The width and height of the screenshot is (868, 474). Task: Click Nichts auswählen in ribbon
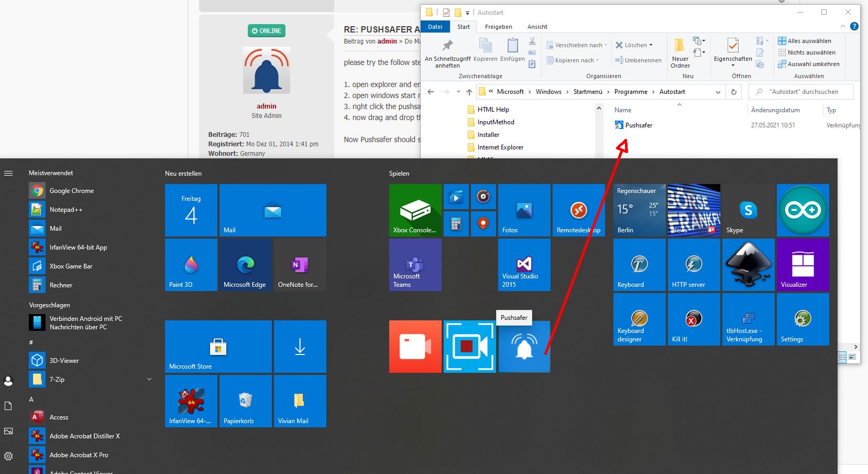[x=807, y=52]
